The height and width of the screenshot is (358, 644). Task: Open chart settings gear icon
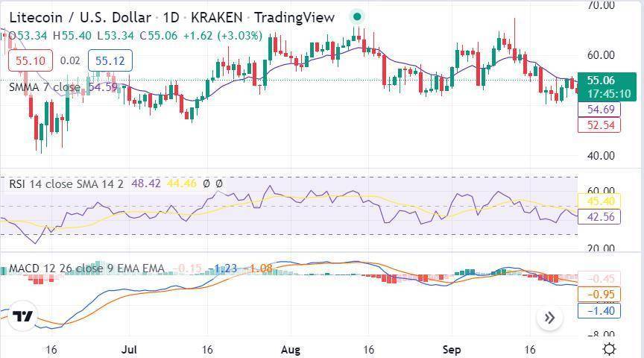coord(609,349)
